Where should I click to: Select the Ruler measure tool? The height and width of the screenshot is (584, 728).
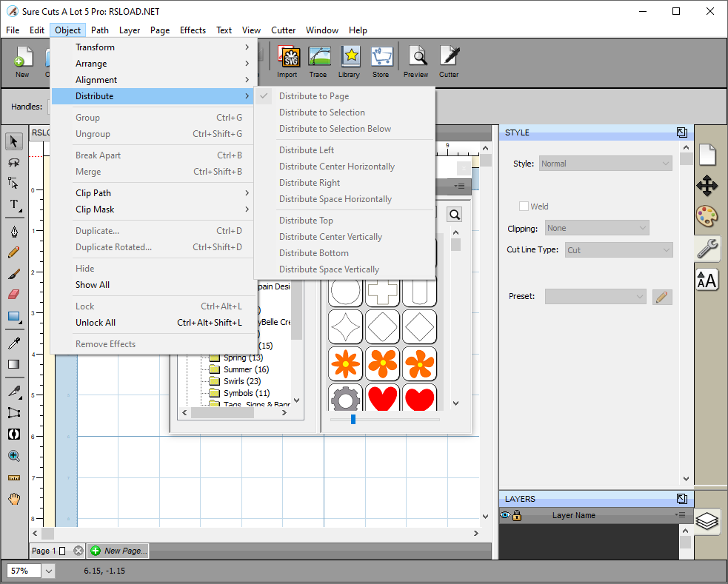[x=14, y=477]
